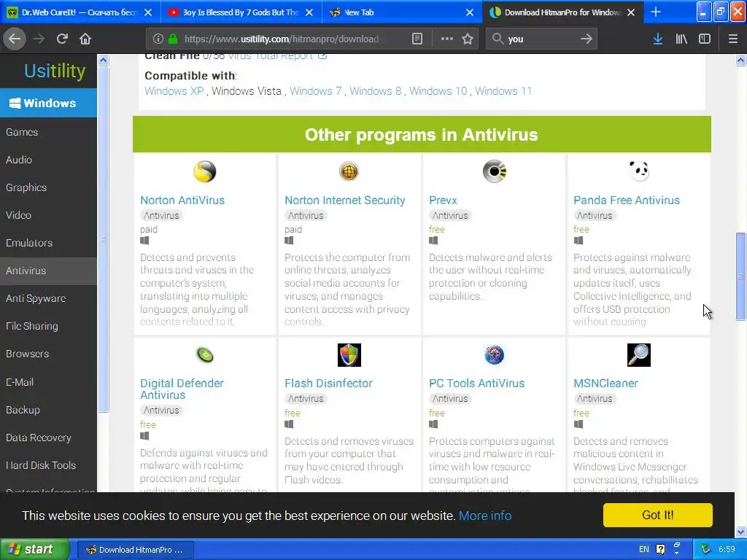Image resolution: width=747 pixels, height=560 pixels.
Task: Open the Panda Free Antivirus title link
Action: pos(627,201)
